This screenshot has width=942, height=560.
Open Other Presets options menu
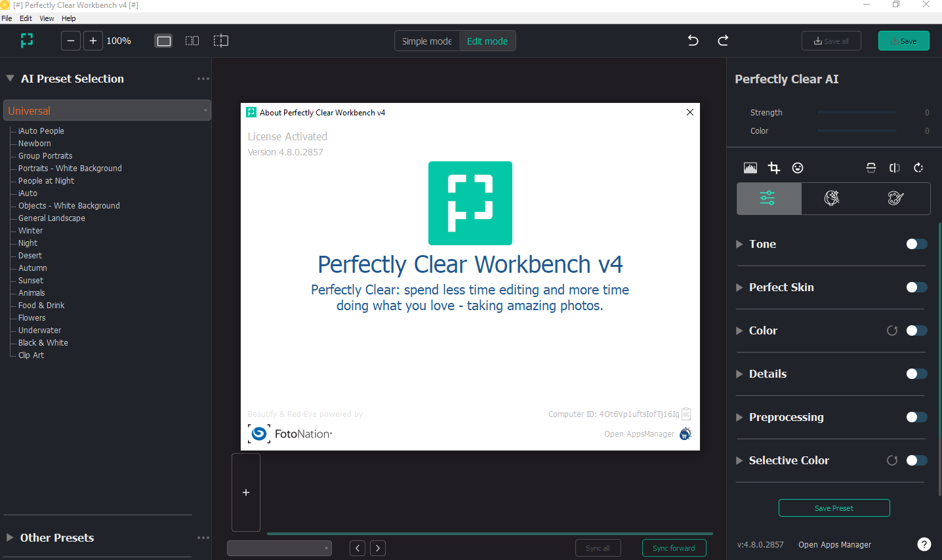point(203,538)
